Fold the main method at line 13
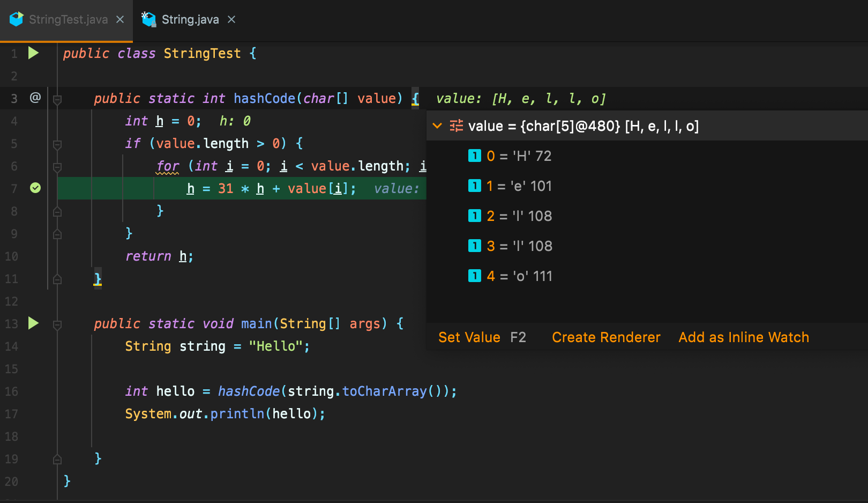 [57, 324]
